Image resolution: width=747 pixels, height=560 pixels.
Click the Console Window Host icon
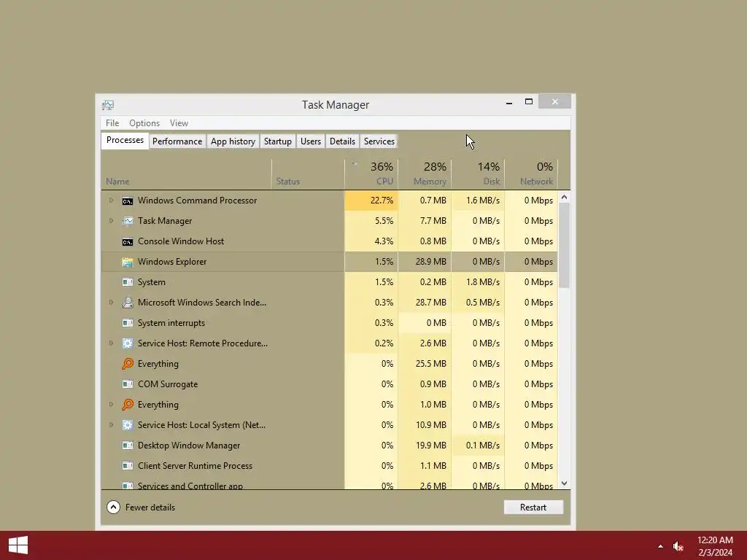tap(127, 241)
